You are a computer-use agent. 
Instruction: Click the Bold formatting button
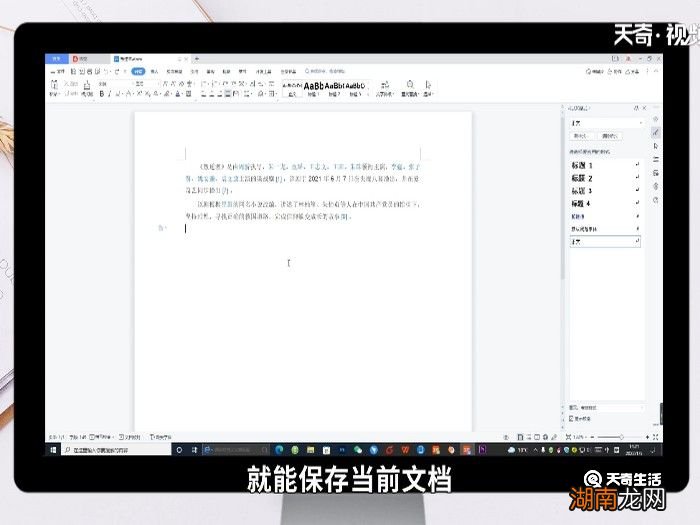[x=102, y=94]
